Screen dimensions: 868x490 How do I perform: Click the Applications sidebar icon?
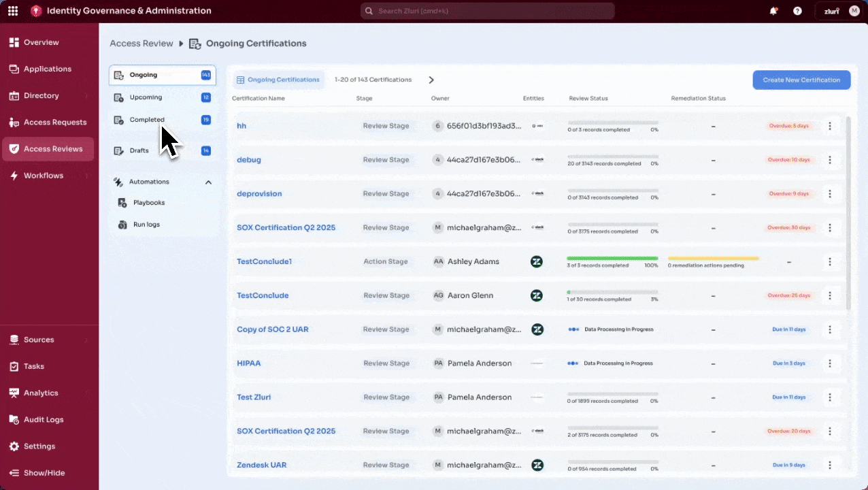coord(14,69)
